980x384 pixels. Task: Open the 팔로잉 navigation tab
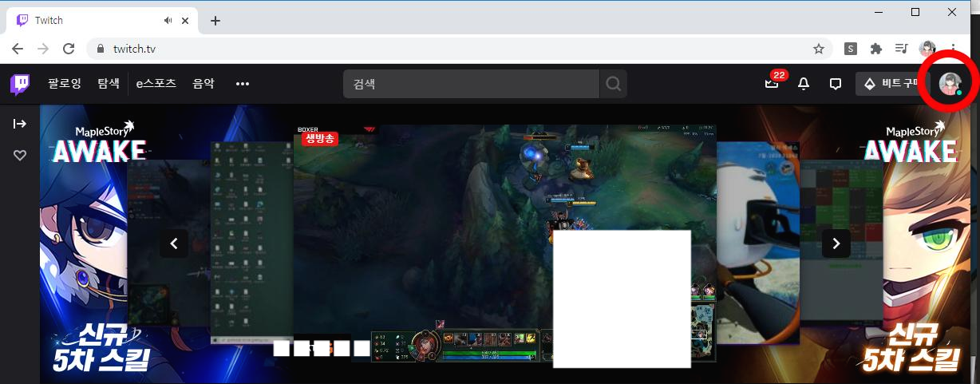64,83
